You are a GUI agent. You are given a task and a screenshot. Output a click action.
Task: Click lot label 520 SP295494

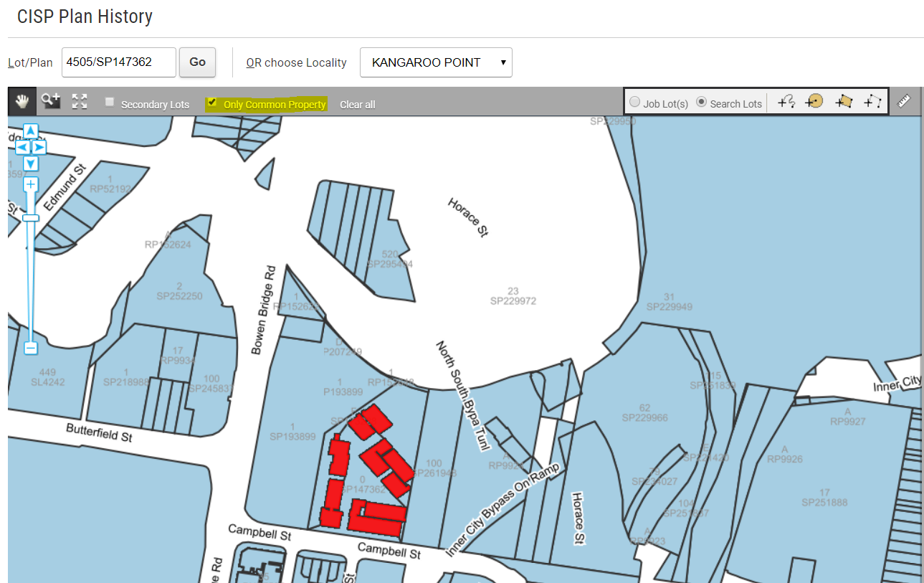[390, 259]
